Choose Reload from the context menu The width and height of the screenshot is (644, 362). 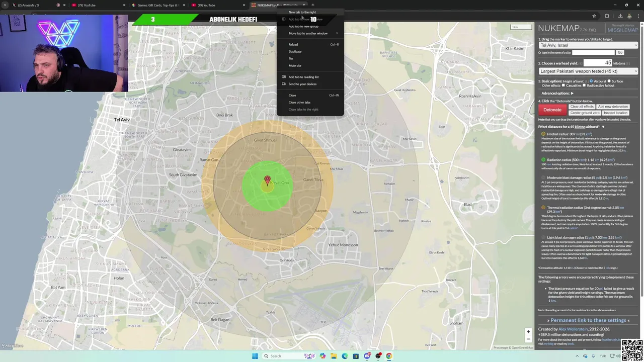(310, 44)
